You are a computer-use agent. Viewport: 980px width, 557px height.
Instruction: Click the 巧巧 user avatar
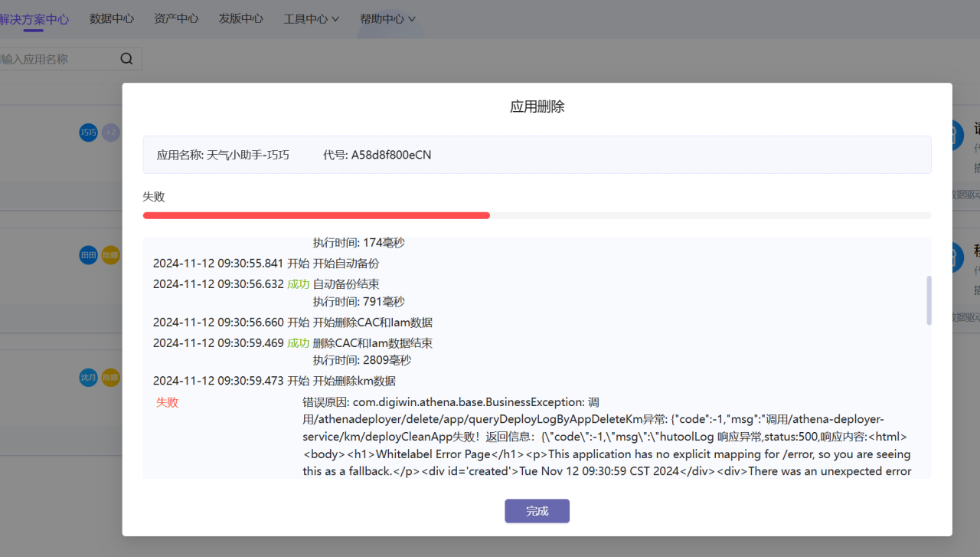click(89, 133)
